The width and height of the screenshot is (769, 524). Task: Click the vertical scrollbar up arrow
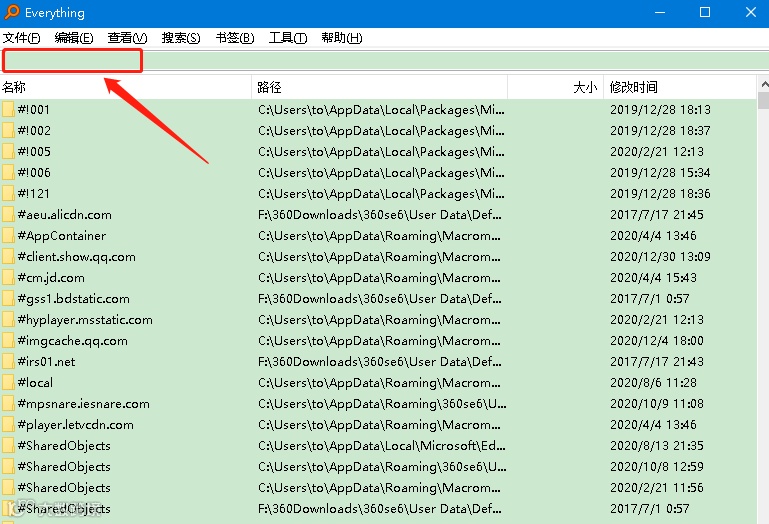pos(764,84)
